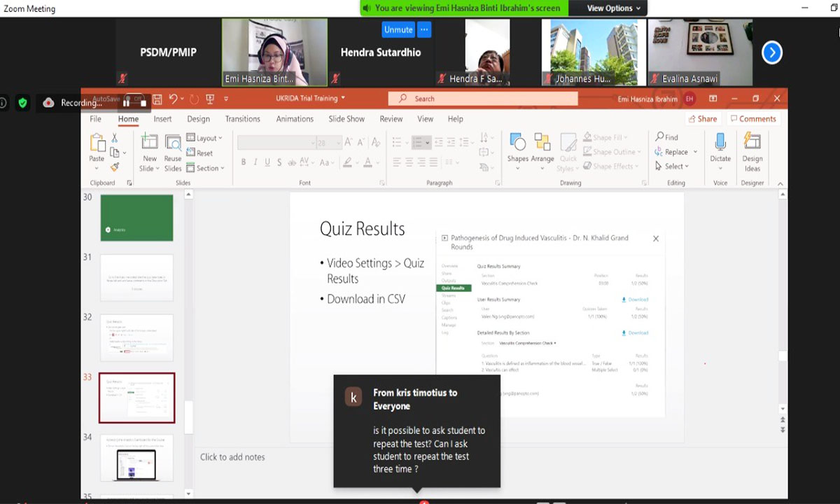
Task: Switch to the Transitions tab
Action: tap(243, 119)
